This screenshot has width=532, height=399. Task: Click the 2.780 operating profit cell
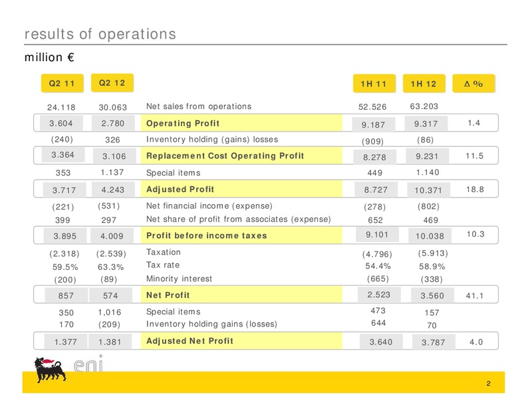[x=113, y=123]
